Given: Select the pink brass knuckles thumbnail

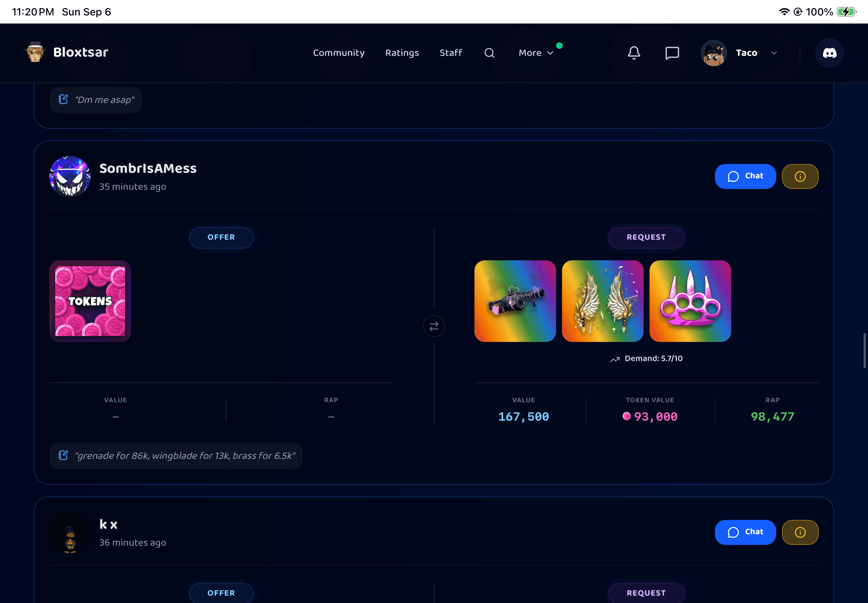Looking at the screenshot, I should tap(690, 301).
